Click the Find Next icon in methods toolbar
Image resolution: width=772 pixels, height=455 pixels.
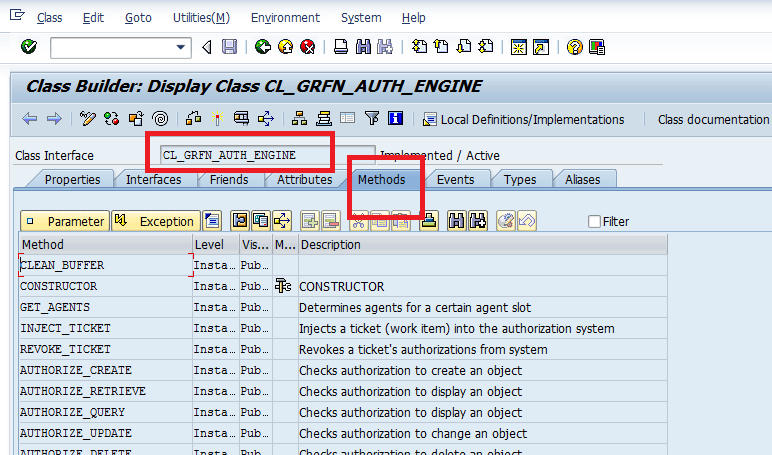(x=478, y=221)
